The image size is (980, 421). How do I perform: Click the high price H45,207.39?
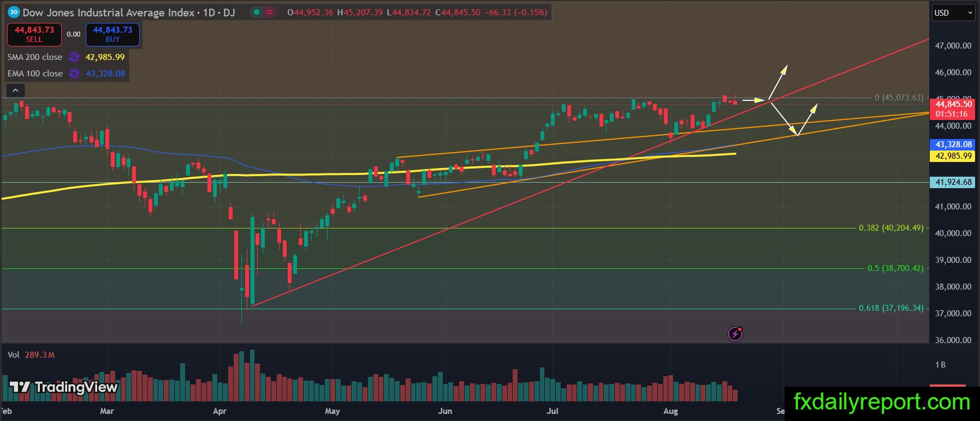(360, 13)
